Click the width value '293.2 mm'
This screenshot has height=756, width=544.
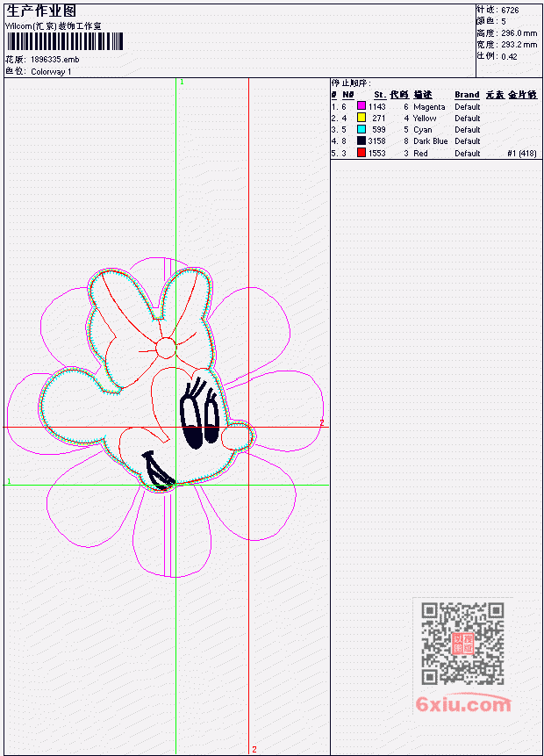519,45
